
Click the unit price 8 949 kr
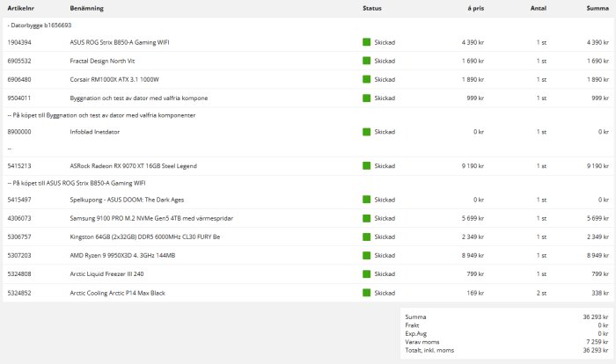click(x=473, y=255)
